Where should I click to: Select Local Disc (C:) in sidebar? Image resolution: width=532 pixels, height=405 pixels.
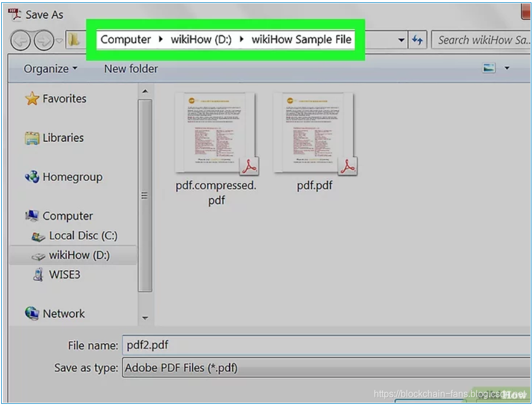click(x=83, y=236)
